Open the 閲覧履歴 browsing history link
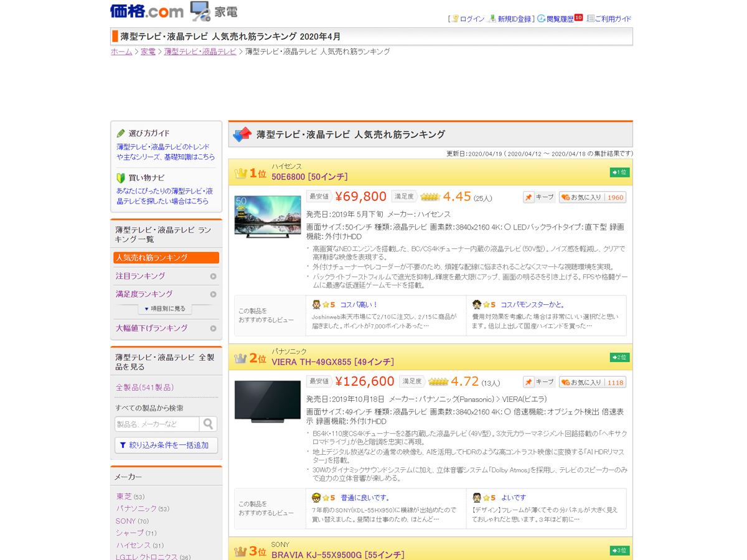Screen dimensions: 747x560 coord(560,19)
